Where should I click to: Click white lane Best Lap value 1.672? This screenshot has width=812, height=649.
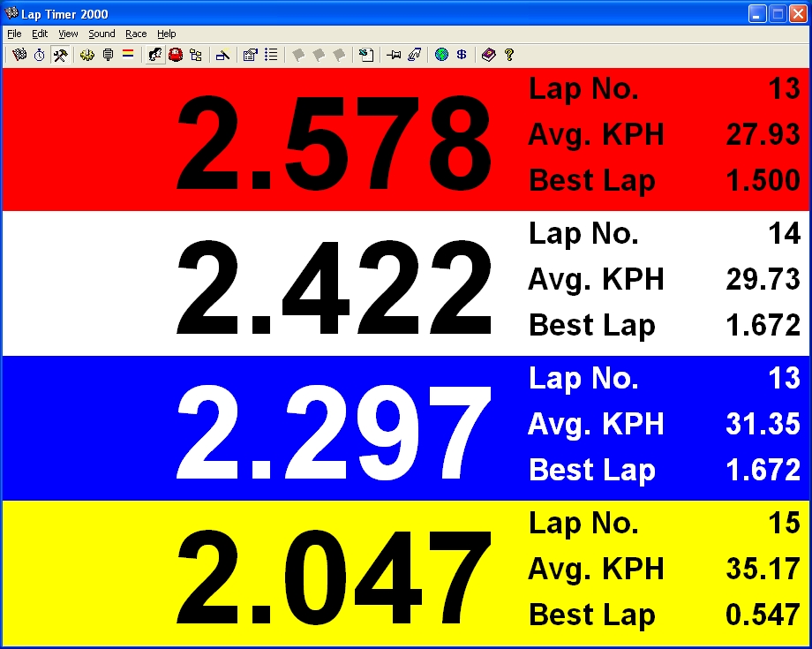click(x=763, y=325)
